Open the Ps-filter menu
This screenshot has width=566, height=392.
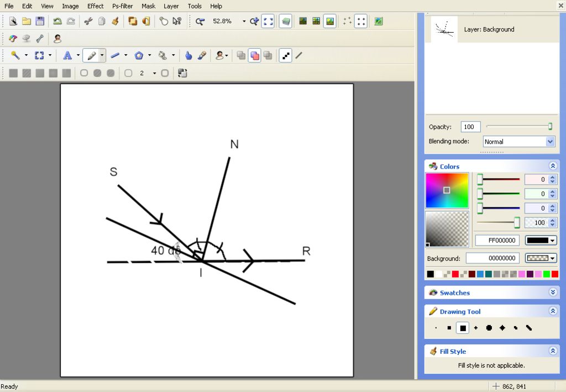[x=122, y=6]
